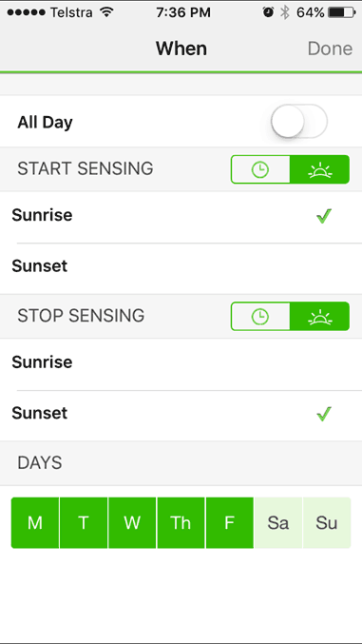Tap the battery indicator icon

click(x=341, y=12)
